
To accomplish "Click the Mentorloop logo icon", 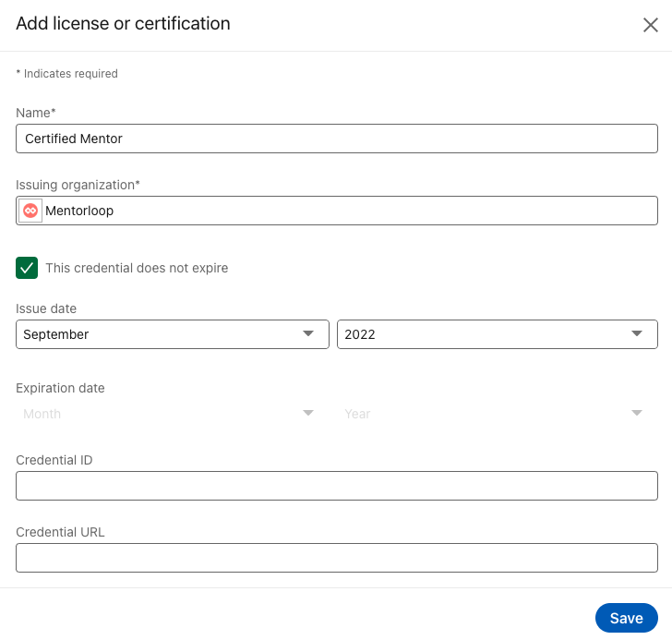I will pyautogui.click(x=30, y=211).
